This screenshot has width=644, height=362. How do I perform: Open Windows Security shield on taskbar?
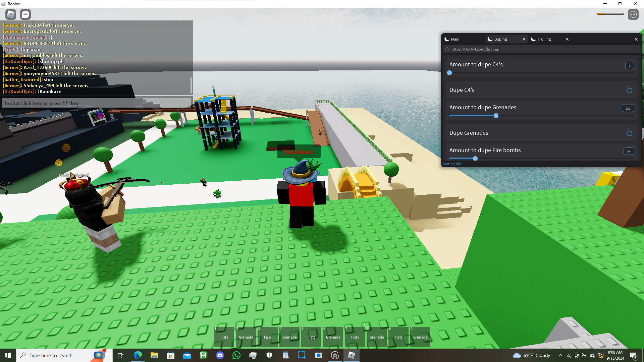click(269, 355)
